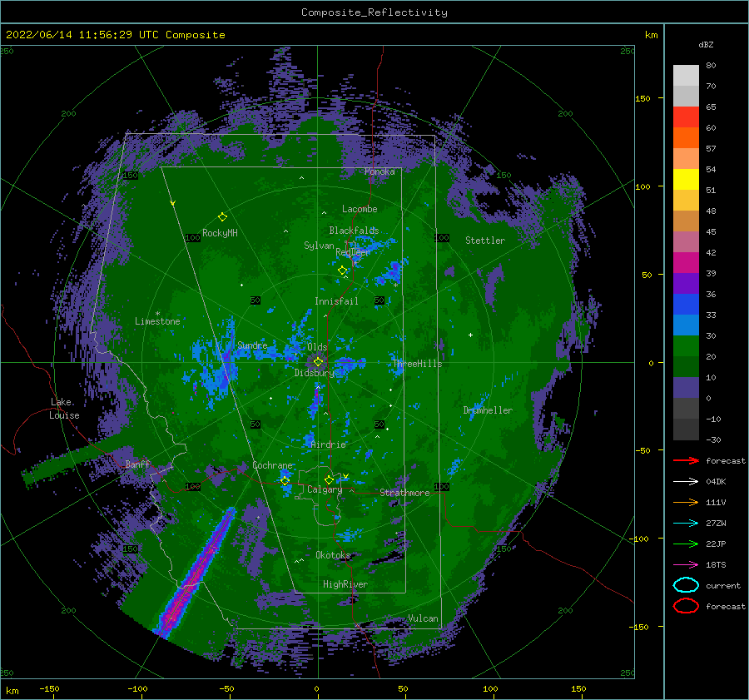The image size is (749, 700).
Task: Click yellow diamond marker above Calgary label
Action: click(x=329, y=479)
